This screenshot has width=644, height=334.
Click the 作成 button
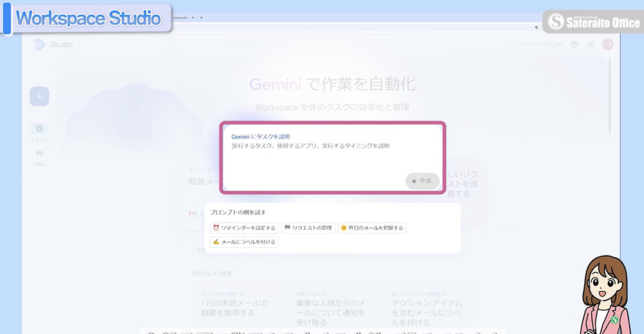pyautogui.click(x=422, y=181)
